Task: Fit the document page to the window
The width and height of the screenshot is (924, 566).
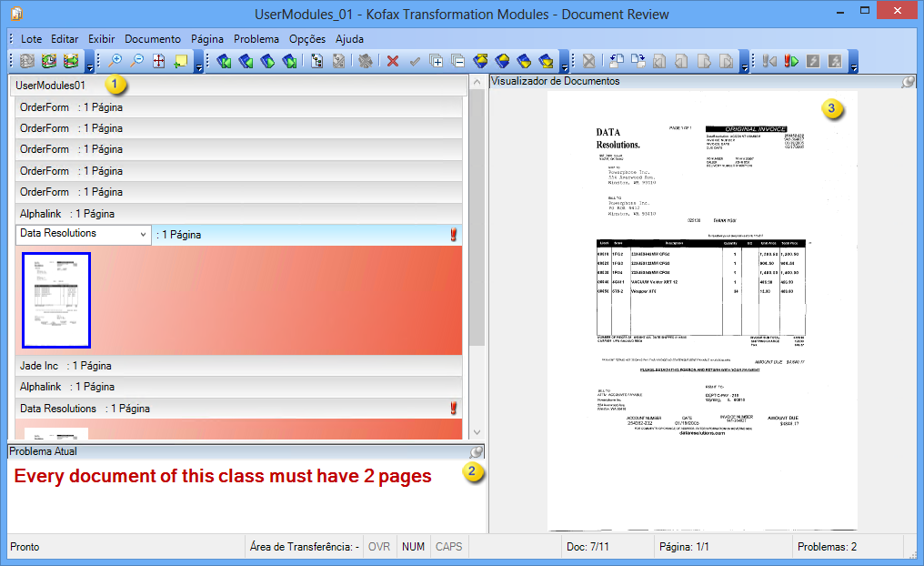Action: [157, 62]
